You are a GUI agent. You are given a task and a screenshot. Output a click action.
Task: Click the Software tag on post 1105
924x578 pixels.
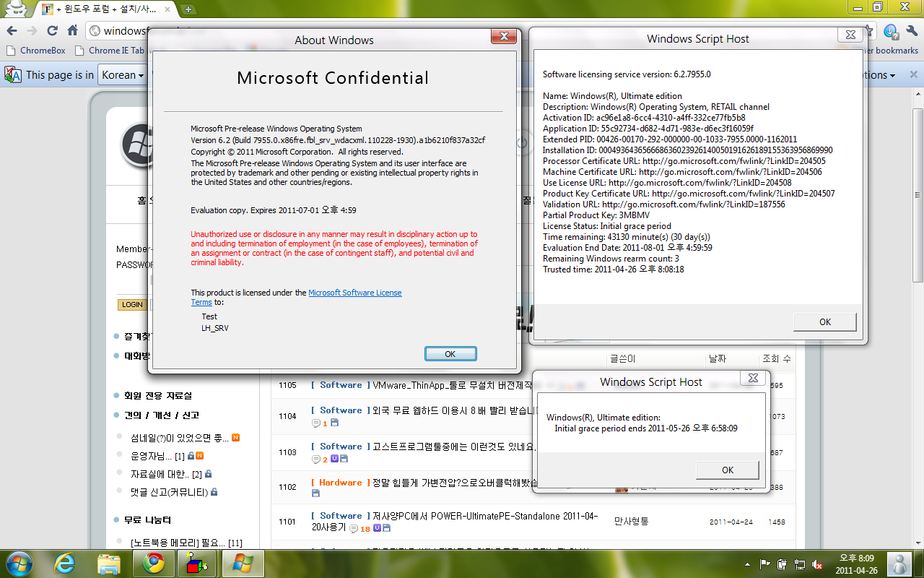[x=340, y=385]
